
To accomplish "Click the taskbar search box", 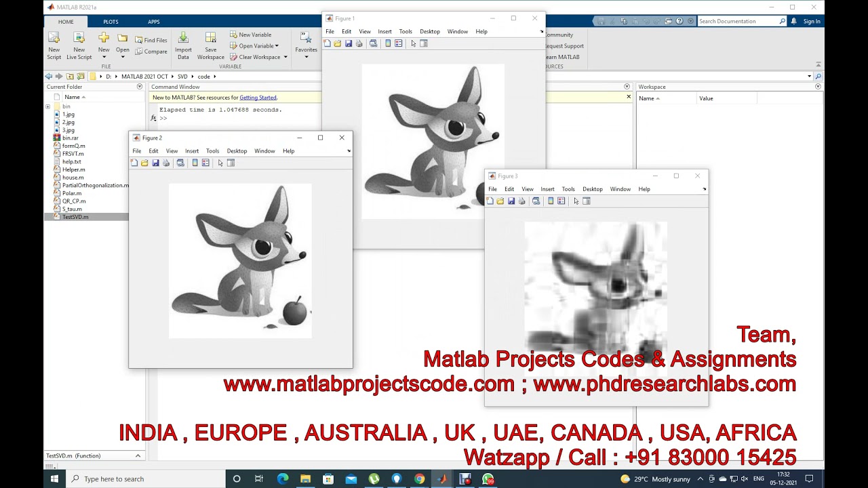I will [x=146, y=479].
